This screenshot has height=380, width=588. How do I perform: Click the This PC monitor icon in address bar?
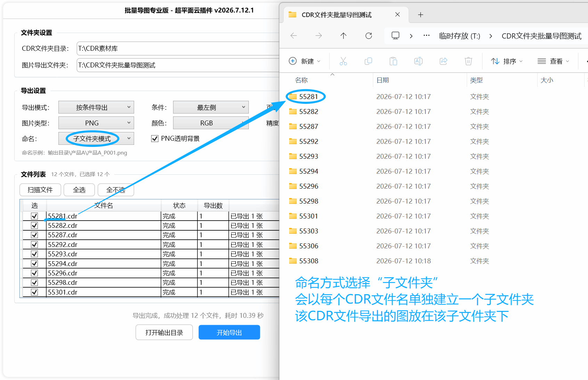pos(395,36)
